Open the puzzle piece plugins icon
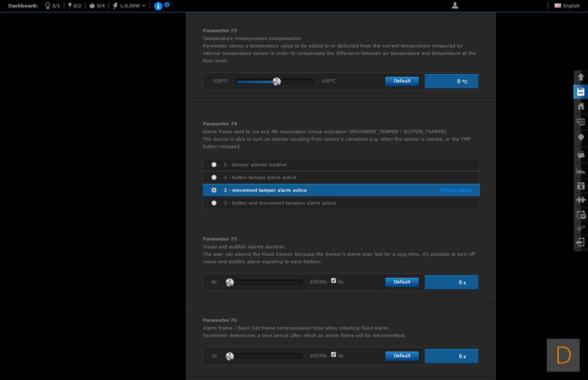Screen dimensions: 588x380 pyautogui.click(x=581, y=199)
